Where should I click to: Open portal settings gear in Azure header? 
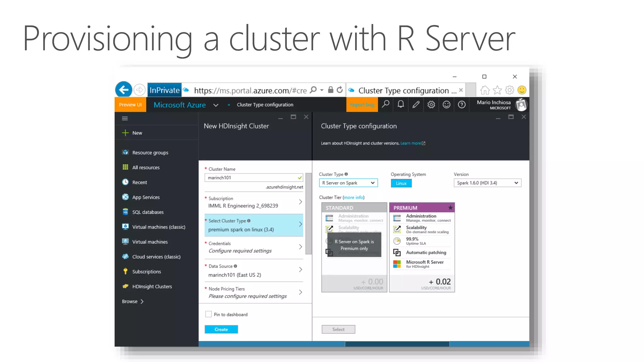pyautogui.click(x=431, y=104)
